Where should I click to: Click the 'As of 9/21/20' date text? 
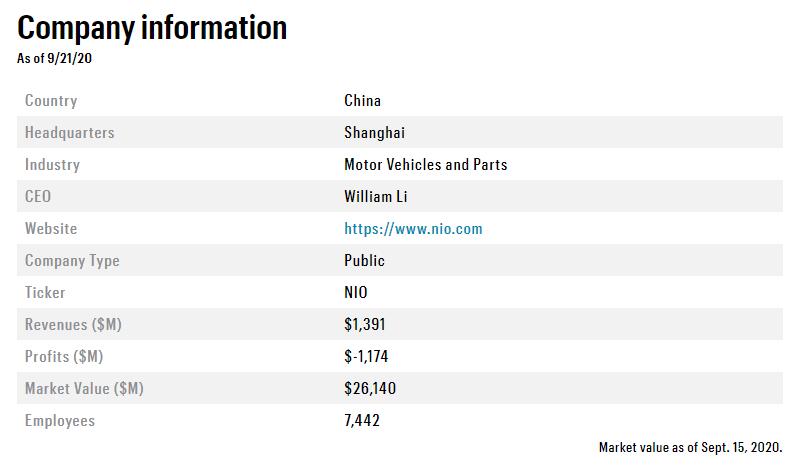click(x=55, y=58)
